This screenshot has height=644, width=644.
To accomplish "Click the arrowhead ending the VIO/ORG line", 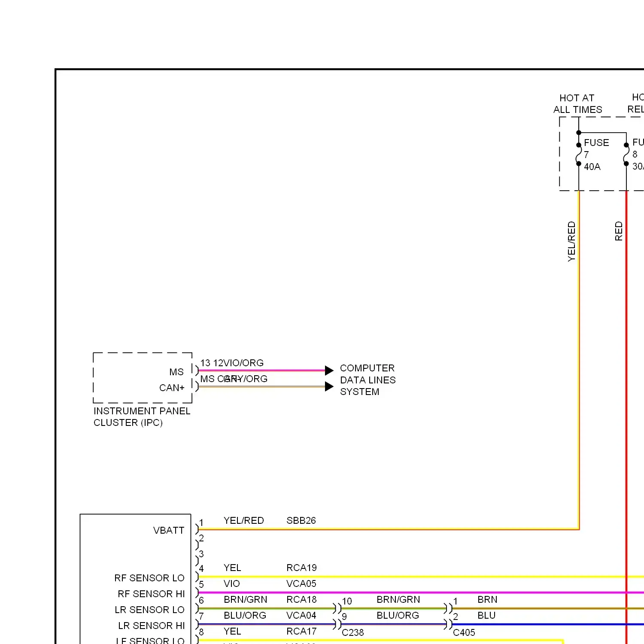I will (x=329, y=370).
